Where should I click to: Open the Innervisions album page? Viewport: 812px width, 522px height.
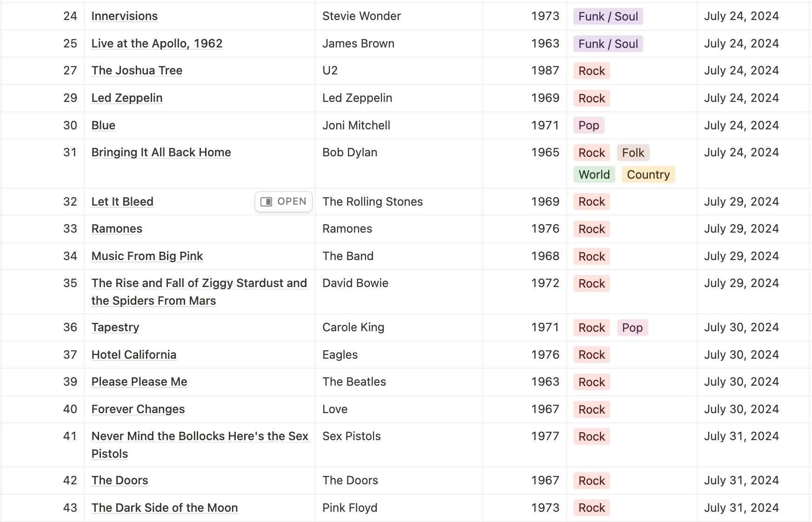[x=125, y=16]
